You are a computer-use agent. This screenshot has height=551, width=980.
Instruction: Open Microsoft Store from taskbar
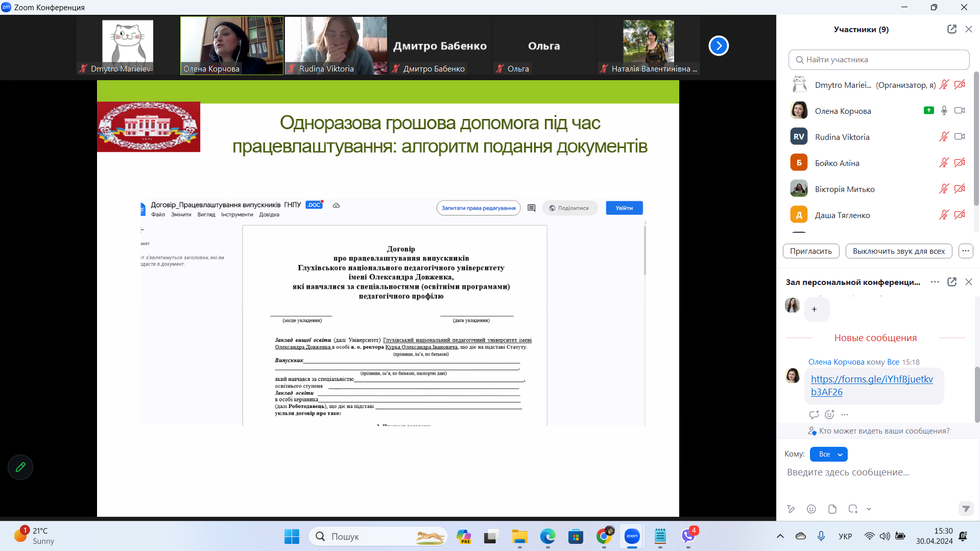point(576,536)
